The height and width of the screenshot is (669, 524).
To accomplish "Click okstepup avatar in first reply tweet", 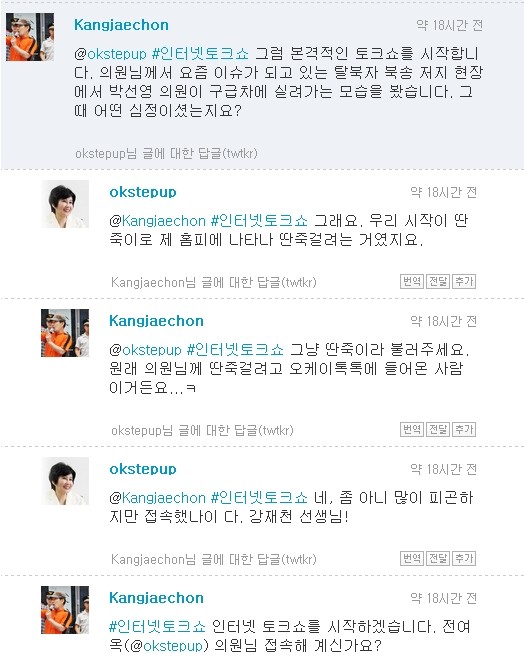I will (65, 204).
